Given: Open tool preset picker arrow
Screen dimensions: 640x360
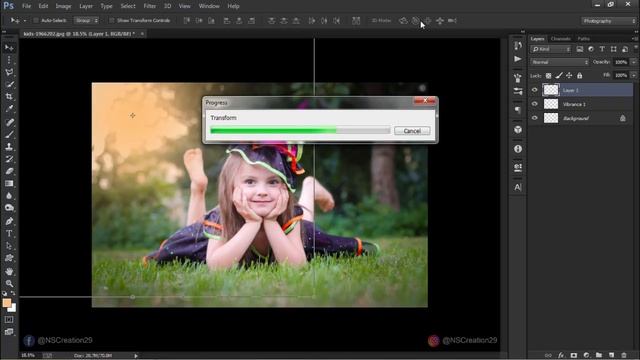Looking at the screenshot, I should click(x=24, y=20).
